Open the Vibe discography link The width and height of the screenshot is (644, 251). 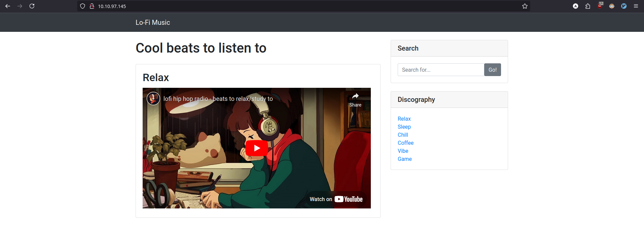(403, 151)
